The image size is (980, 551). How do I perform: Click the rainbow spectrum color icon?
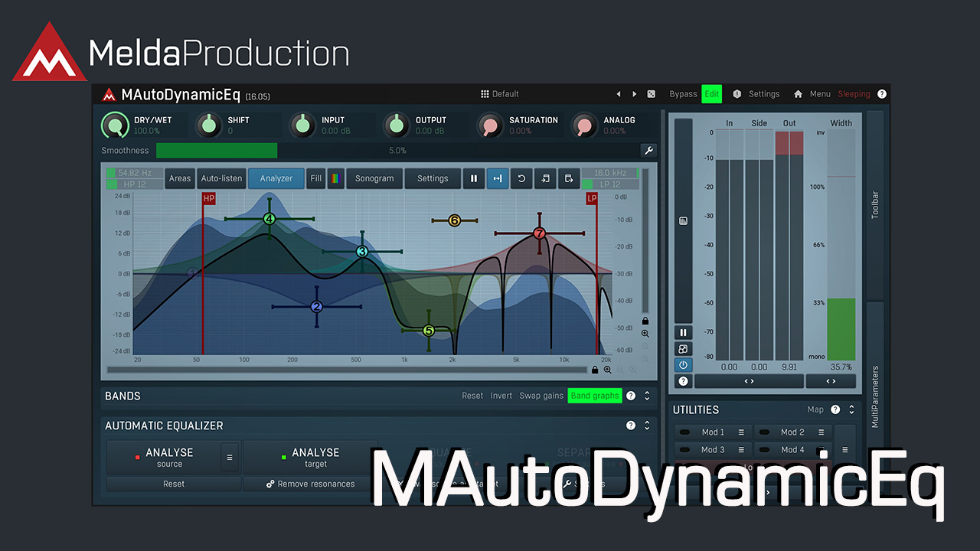point(335,178)
